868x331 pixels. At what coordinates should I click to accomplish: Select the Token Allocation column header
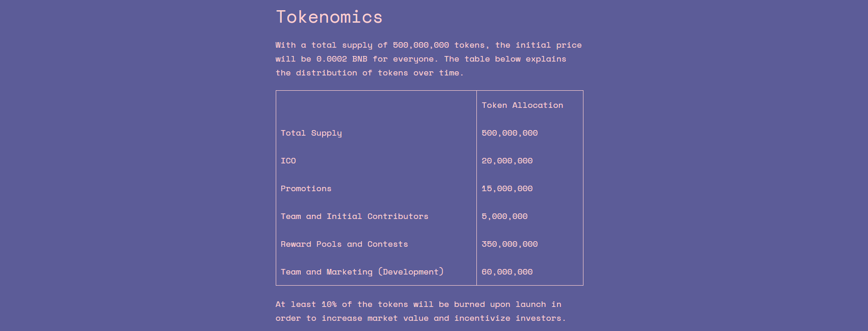522,105
